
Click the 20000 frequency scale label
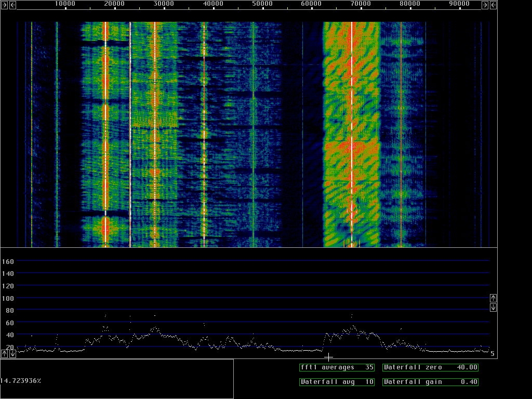114,4
